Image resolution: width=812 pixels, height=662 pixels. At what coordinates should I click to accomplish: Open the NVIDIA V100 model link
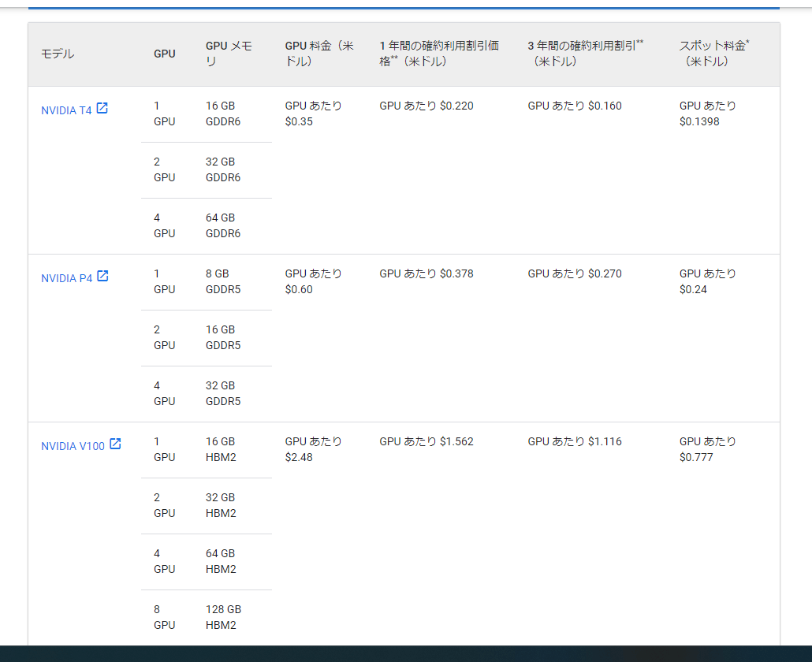73,445
